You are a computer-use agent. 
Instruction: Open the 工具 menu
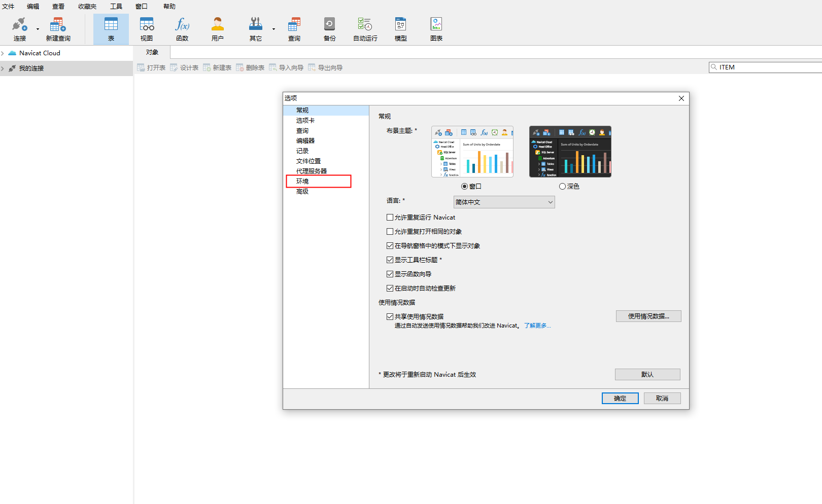[116, 7]
